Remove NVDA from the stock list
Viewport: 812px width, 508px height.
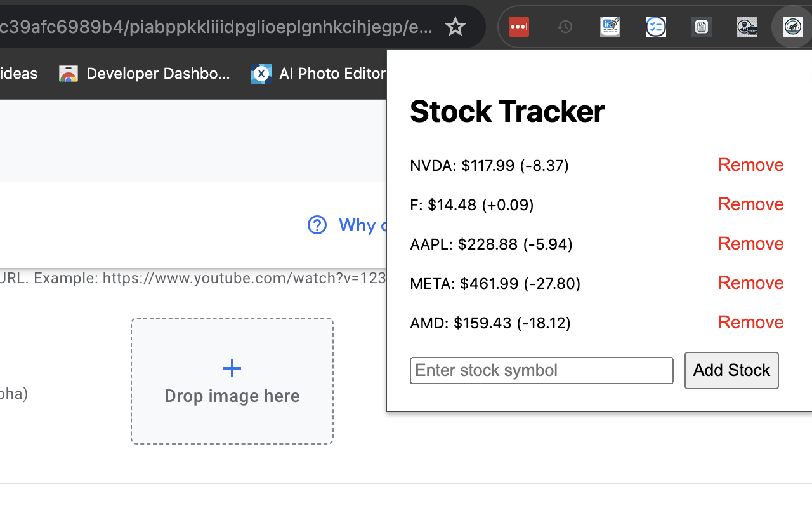750,164
